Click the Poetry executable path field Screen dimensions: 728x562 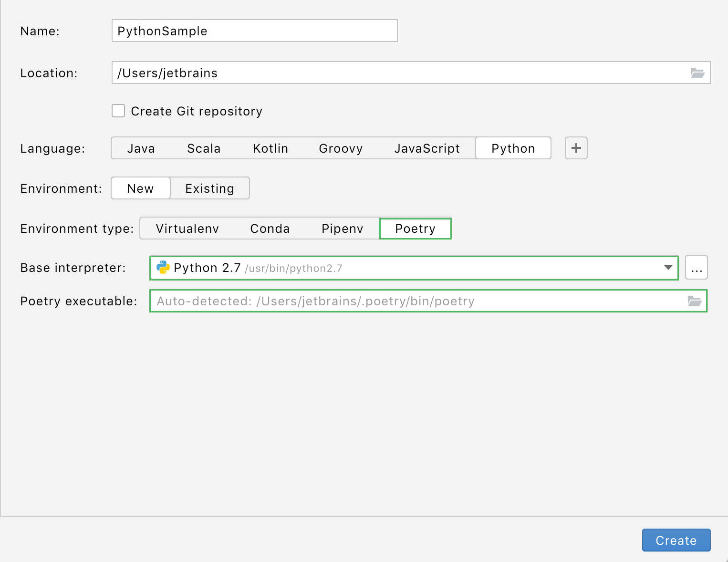pyautogui.click(x=428, y=301)
